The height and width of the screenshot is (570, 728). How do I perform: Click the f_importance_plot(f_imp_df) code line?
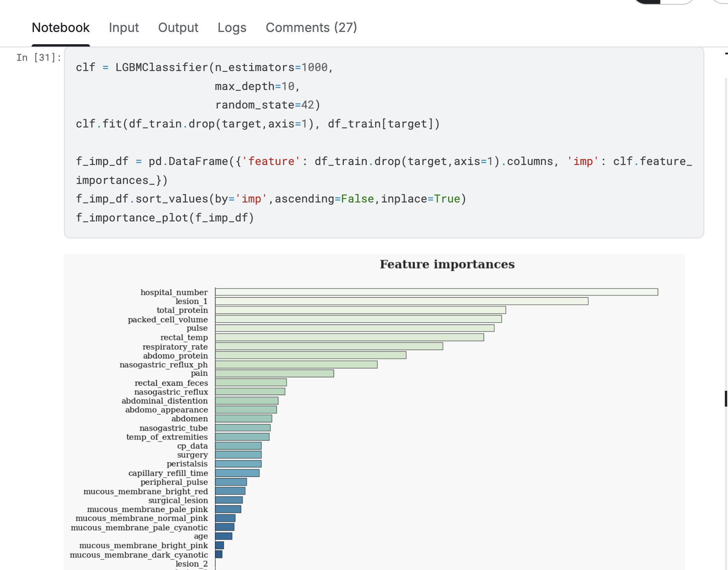click(x=165, y=218)
